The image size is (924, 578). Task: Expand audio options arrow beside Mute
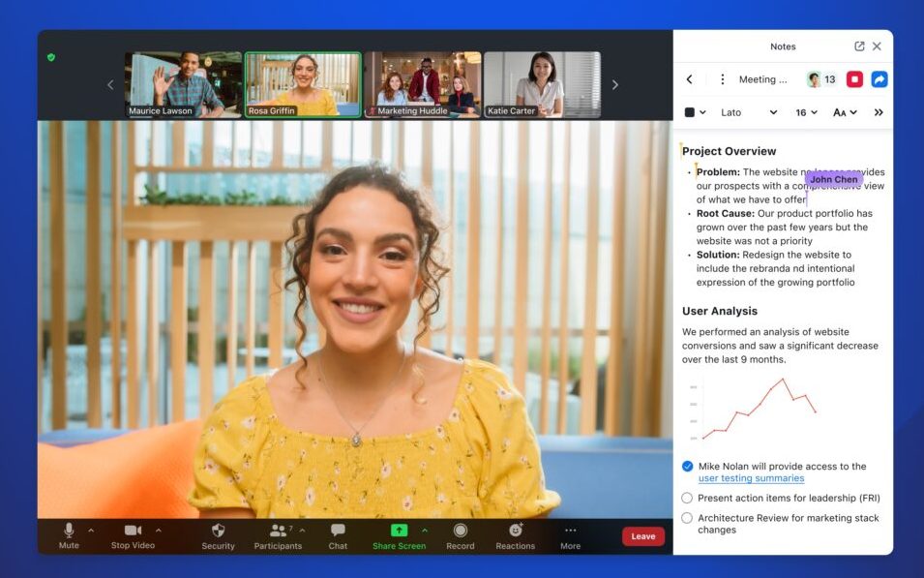[91, 531]
